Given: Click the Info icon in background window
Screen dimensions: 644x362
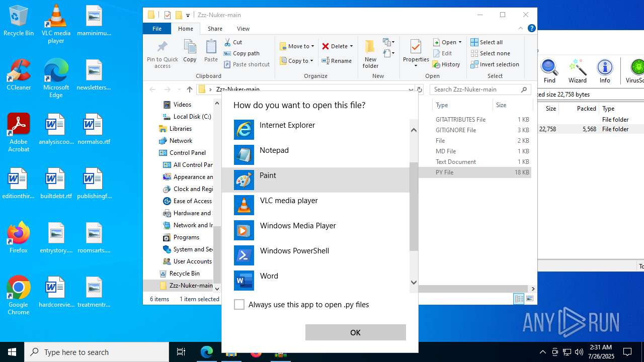Looking at the screenshot, I should [605, 71].
